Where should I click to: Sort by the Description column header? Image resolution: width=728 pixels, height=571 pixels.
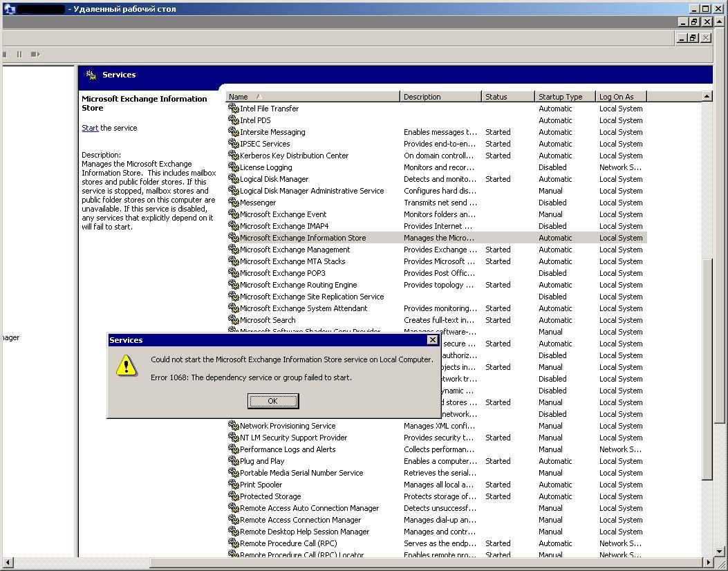coord(440,97)
